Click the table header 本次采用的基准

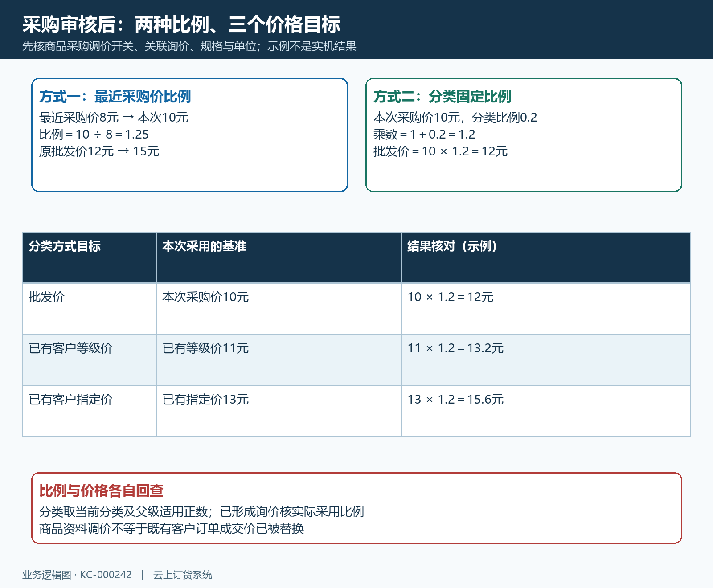coord(279,257)
